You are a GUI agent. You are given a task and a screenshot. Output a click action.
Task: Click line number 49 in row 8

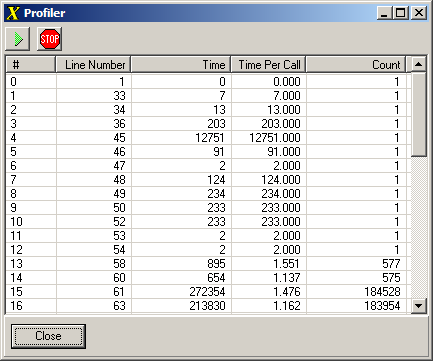119,194
